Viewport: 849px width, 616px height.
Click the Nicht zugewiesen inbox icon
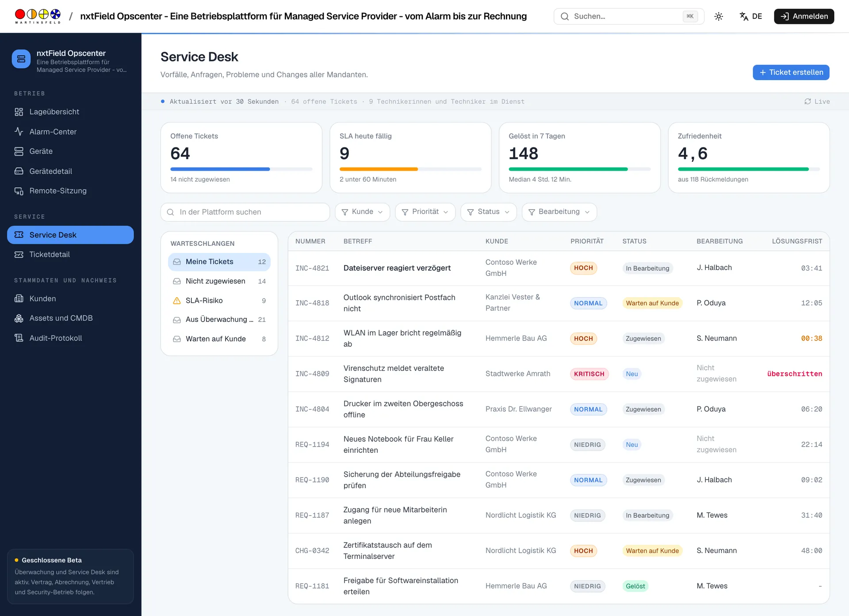(177, 281)
